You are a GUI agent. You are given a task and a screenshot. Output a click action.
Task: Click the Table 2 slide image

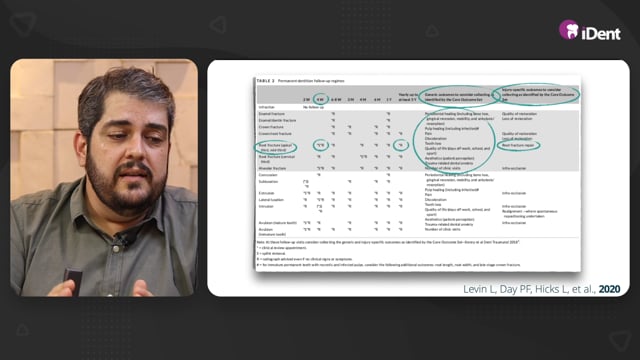[x=417, y=173]
